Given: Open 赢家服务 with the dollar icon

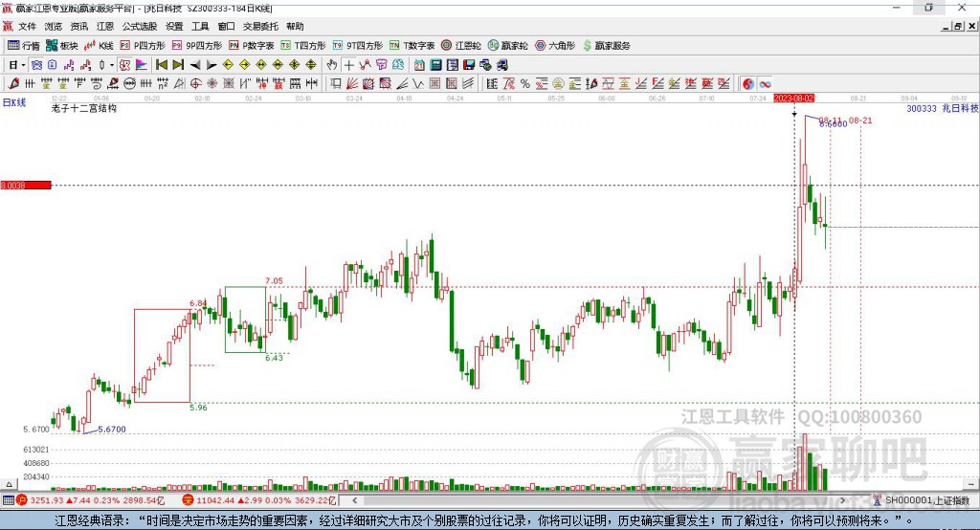Looking at the screenshot, I should click(606, 46).
